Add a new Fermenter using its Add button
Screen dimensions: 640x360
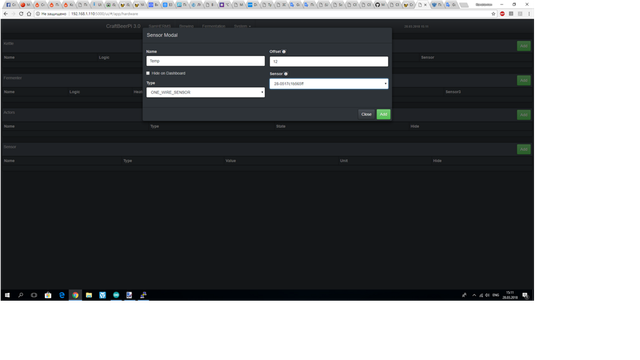[x=524, y=80]
